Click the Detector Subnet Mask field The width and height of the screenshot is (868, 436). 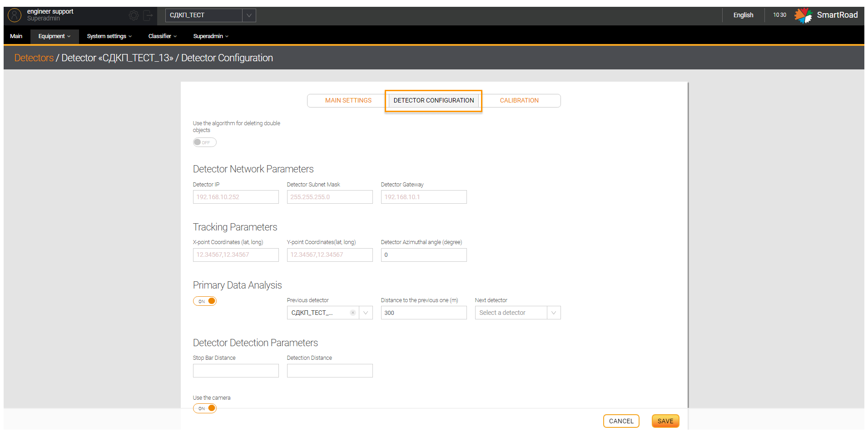(x=330, y=197)
